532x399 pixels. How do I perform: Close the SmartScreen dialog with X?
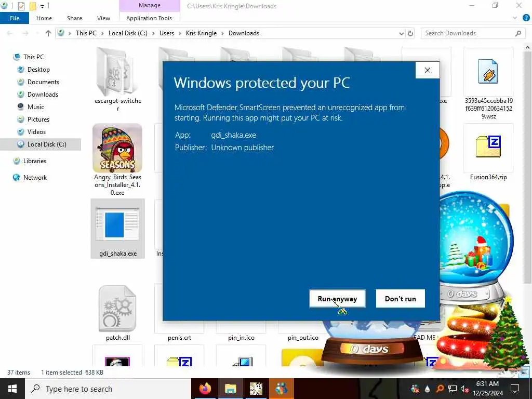point(428,70)
